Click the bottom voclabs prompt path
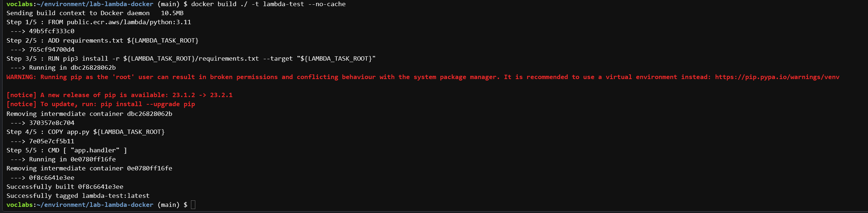The image size is (868, 213). (x=95, y=205)
